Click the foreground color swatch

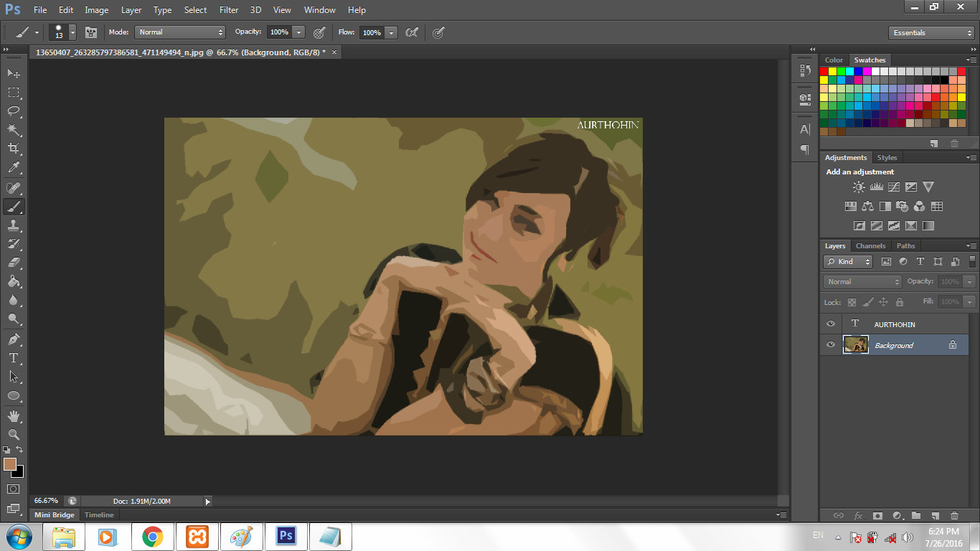9,464
